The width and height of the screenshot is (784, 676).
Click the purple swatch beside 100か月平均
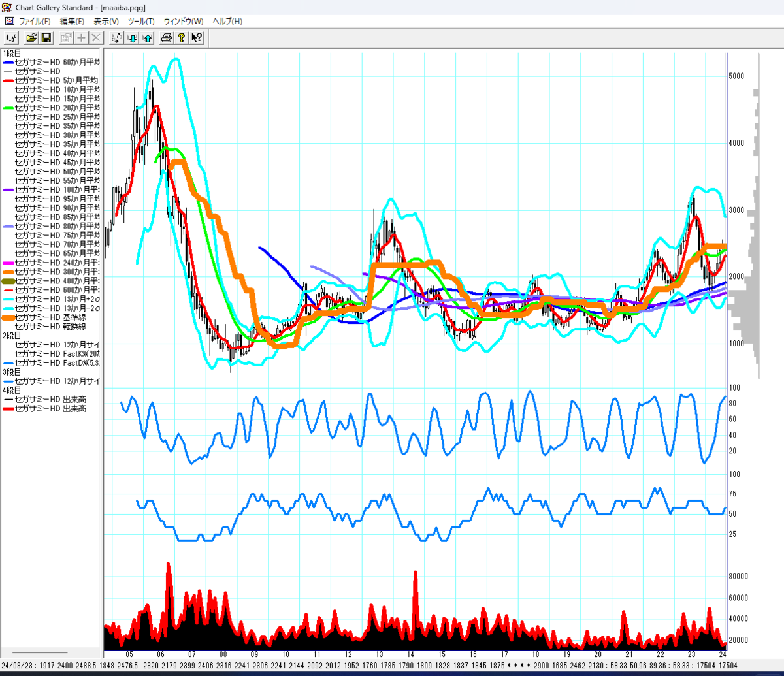8,190
